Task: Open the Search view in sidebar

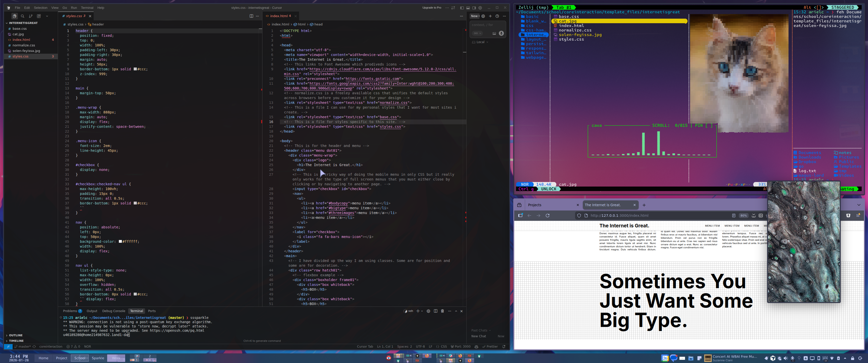Action: point(22,16)
